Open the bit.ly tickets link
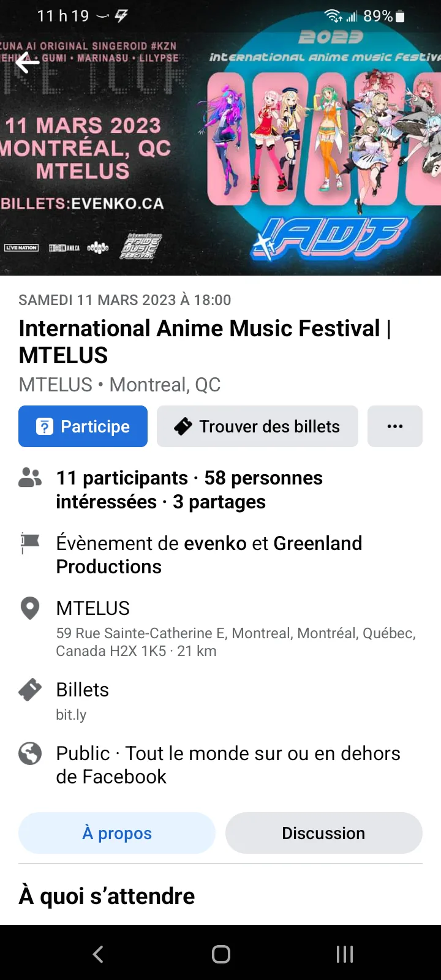The image size is (441, 980). (x=71, y=715)
